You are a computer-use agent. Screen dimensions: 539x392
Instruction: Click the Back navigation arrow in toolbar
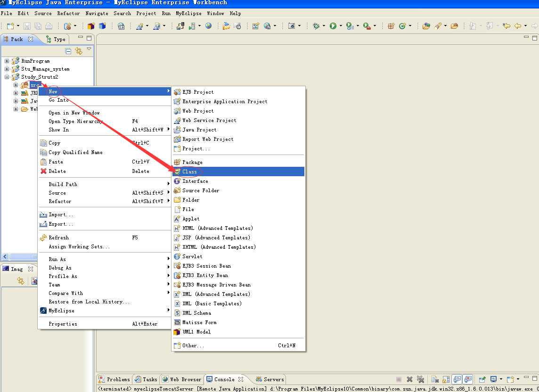click(518, 26)
